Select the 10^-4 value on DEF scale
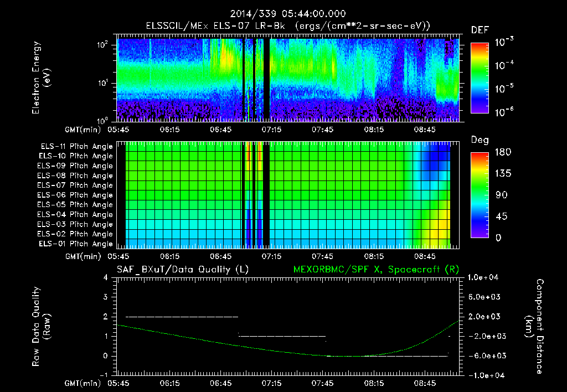Image resolution: width=567 pixels, height=392 pixels. (504, 65)
